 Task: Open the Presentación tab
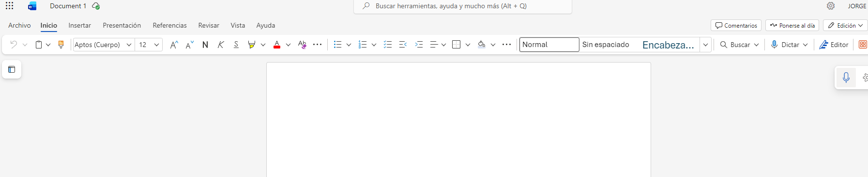pyautogui.click(x=122, y=25)
